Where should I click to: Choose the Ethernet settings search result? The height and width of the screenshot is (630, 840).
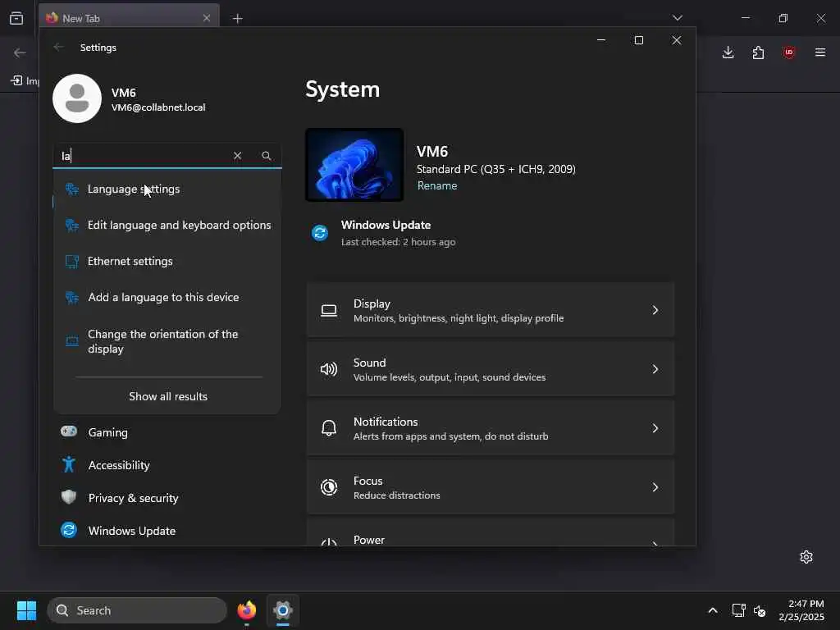(167, 261)
